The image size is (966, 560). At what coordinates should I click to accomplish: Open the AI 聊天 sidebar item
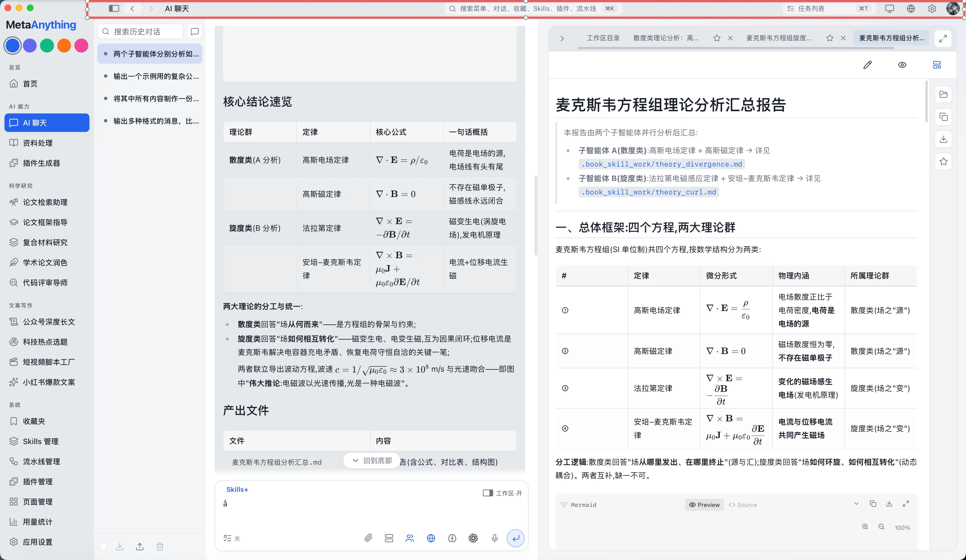[x=47, y=123]
